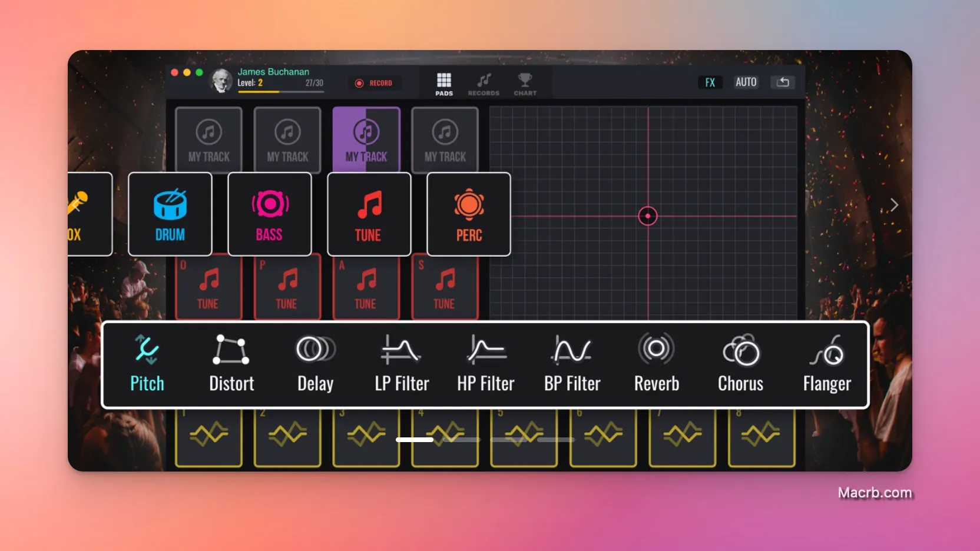Tap yellow effect pad number 6

603,437
